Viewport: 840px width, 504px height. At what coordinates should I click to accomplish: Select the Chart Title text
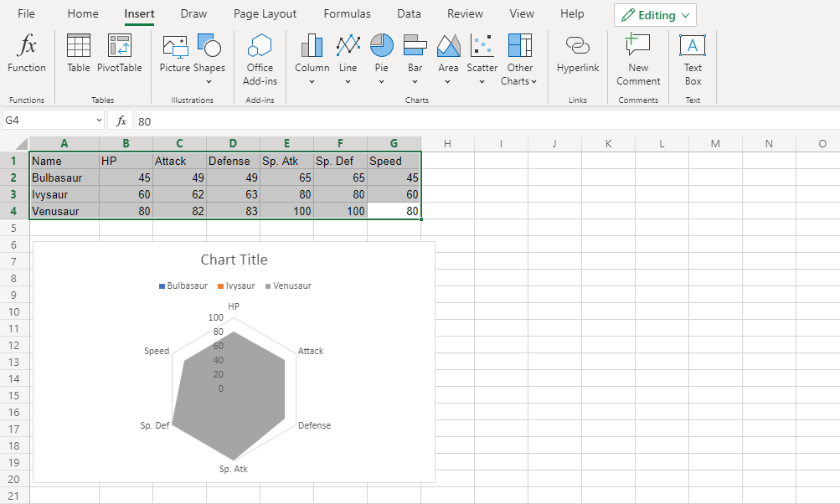coord(234,260)
